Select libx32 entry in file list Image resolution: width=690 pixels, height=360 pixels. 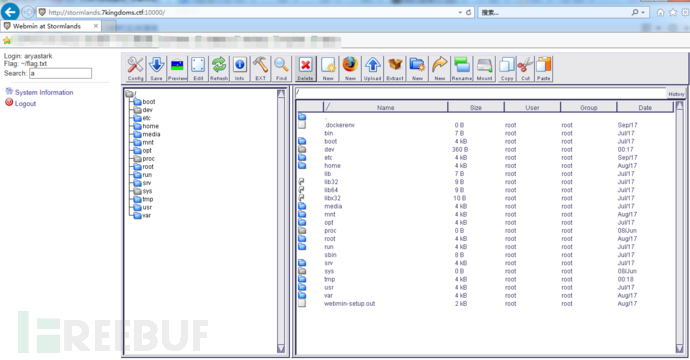point(332,198)
